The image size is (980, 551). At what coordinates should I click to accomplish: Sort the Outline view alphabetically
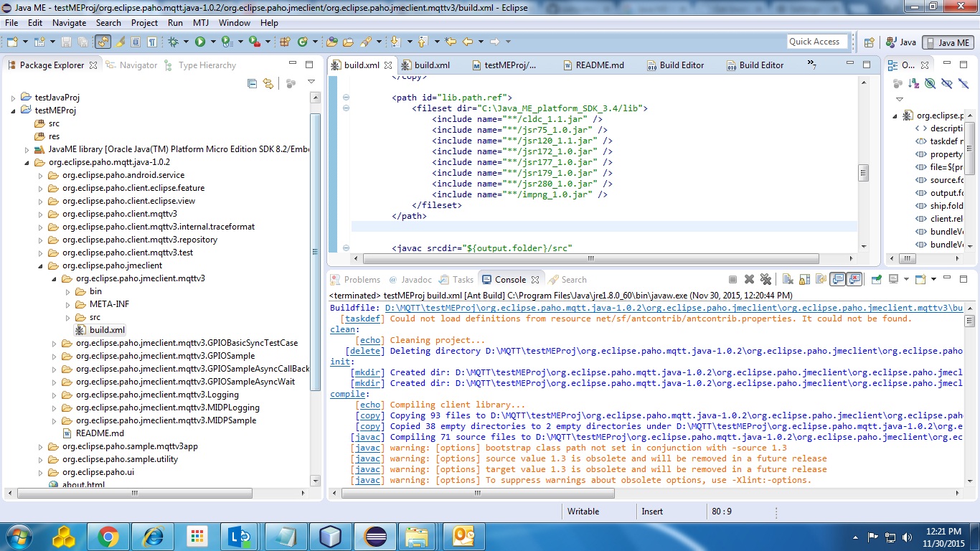click(913, 83)
